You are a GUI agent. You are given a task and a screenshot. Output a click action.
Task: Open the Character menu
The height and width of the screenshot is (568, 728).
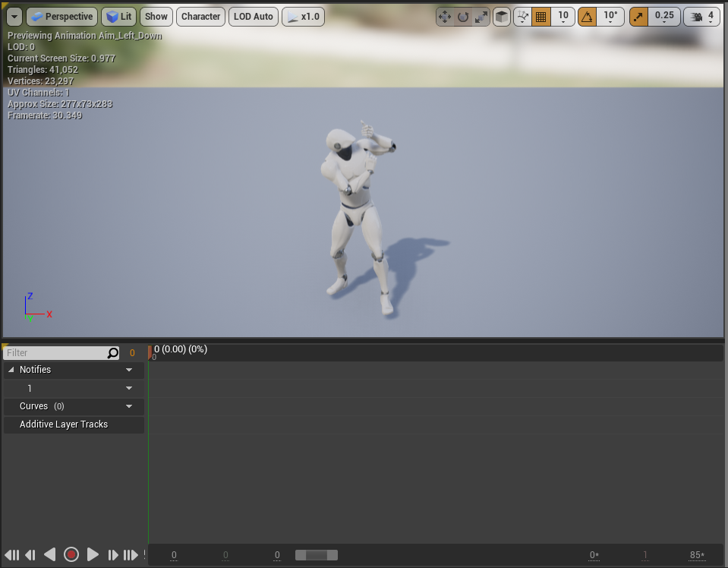[x=200, y=17]
